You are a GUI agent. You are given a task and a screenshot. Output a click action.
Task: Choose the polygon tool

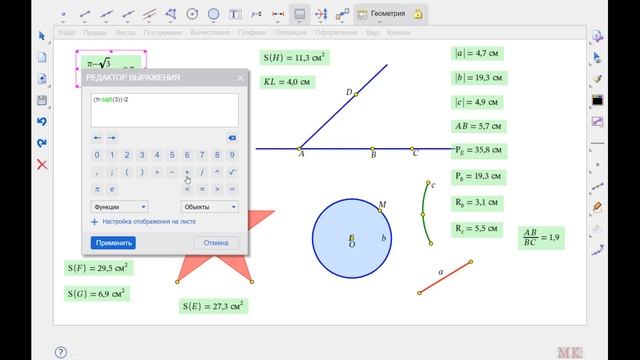(x=171, y=14)
